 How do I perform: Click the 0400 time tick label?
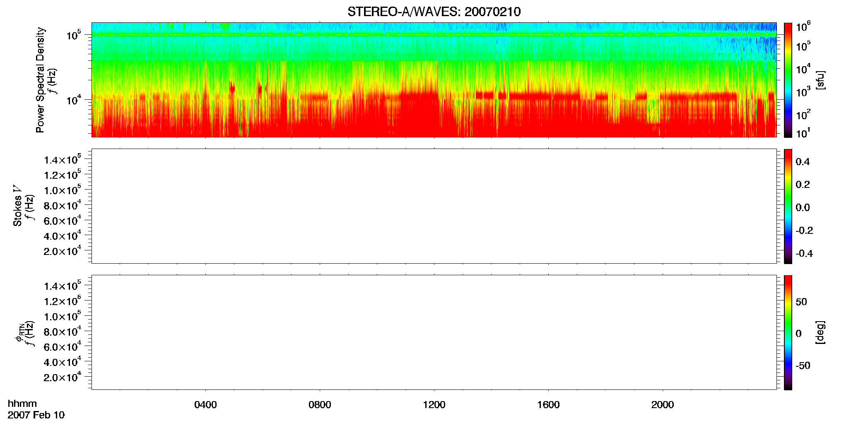(205, 405)
